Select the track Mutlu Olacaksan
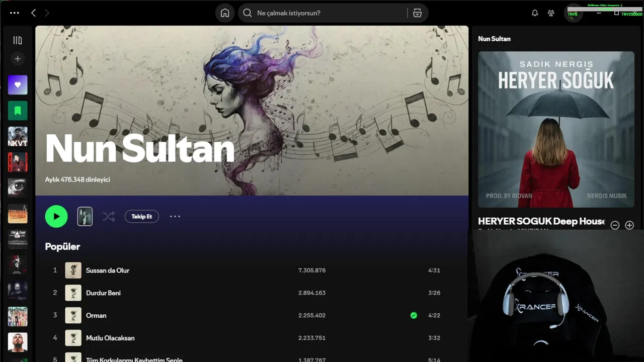The image size is (644, 362). (x=110, y=338)
